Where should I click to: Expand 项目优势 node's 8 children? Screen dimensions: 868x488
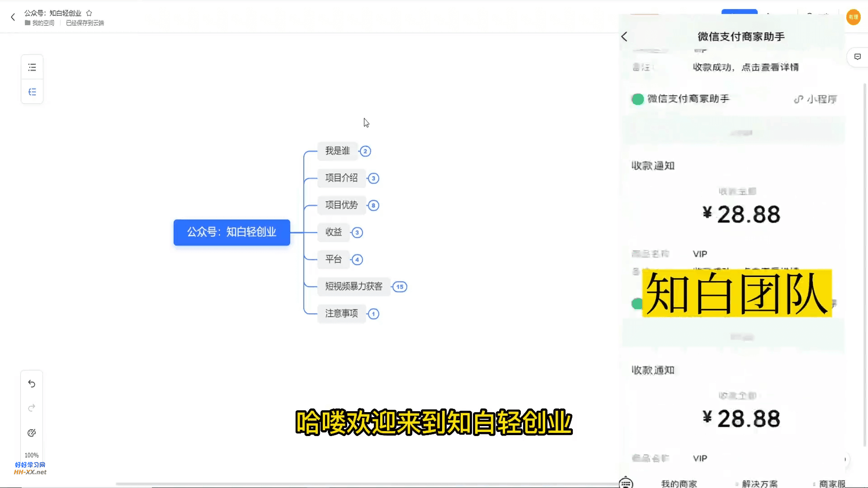(x=373, y=206)
